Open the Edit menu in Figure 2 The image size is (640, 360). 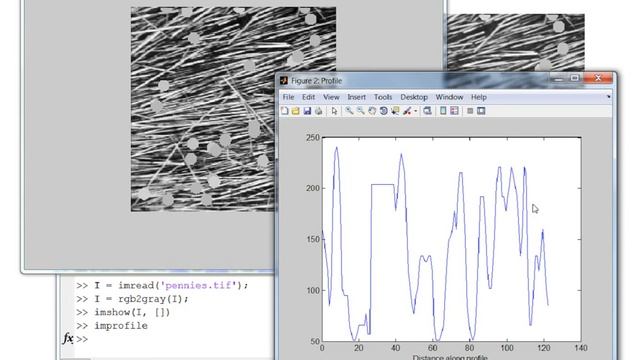(308, 97)
